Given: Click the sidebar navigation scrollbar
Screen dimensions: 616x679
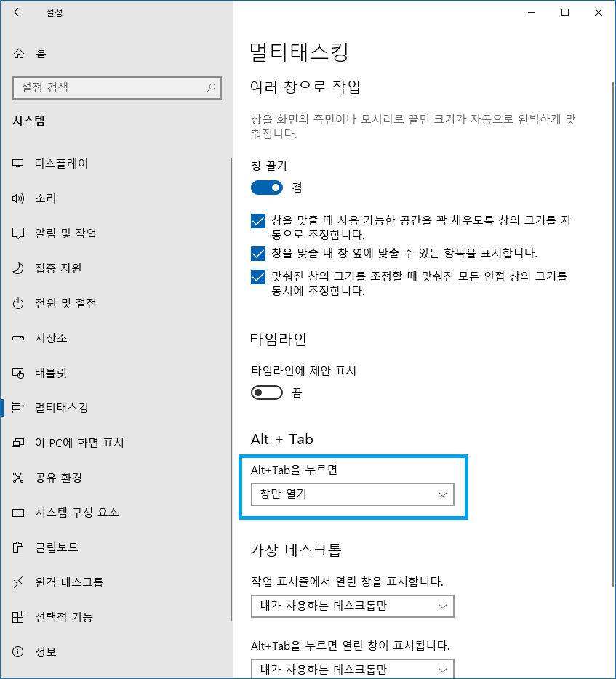Looking at the screenshot, I should click(x=231, y=389).
